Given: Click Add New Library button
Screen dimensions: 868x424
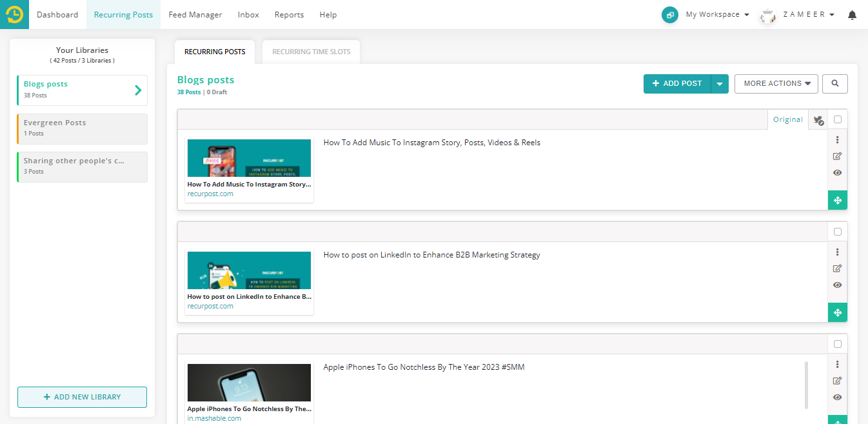Looking at the screenshot, I should coord(82,397).
